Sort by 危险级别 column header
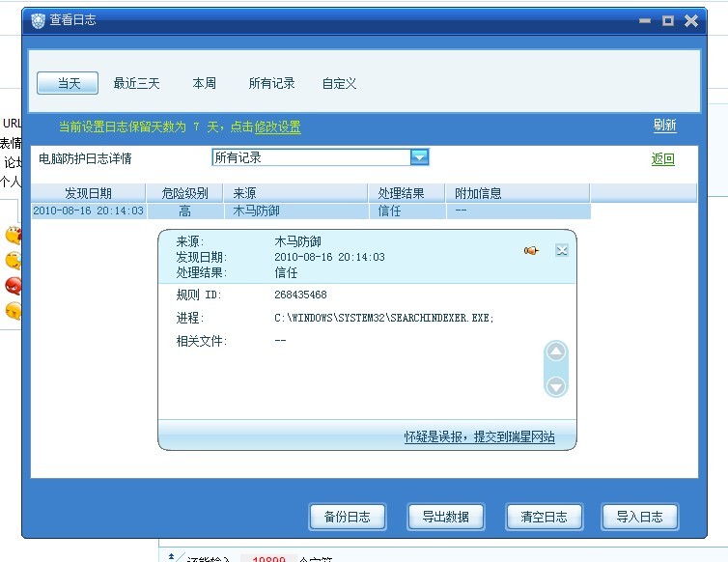 [x=184, y=193]
